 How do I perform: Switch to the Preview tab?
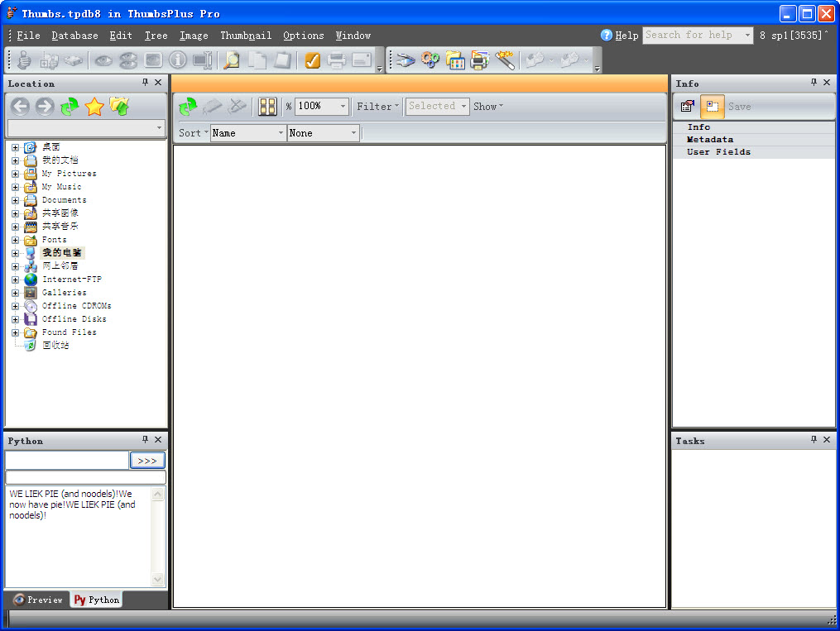[x=37, y=600]
